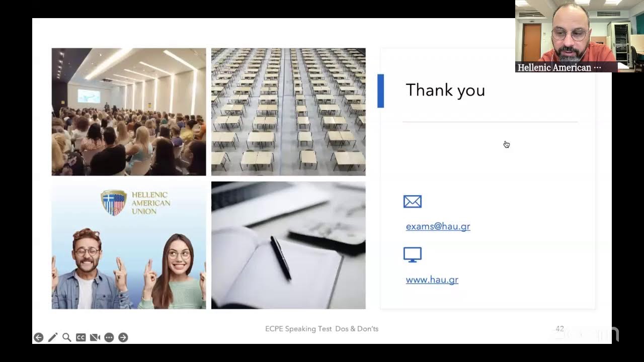Viewport: 644px width, 362px height.
Task: Click the computer monitor website icon
Action: [413, 255]
